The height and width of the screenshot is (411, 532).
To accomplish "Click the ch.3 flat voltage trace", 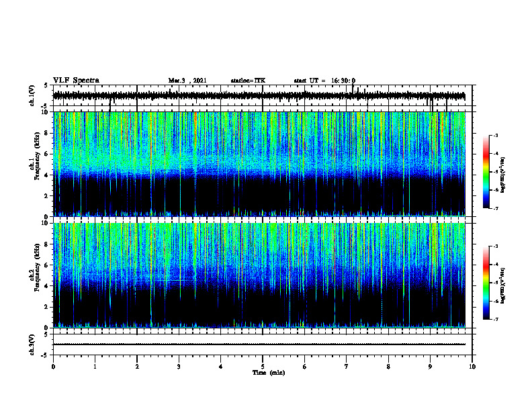I will pos(259,345).
